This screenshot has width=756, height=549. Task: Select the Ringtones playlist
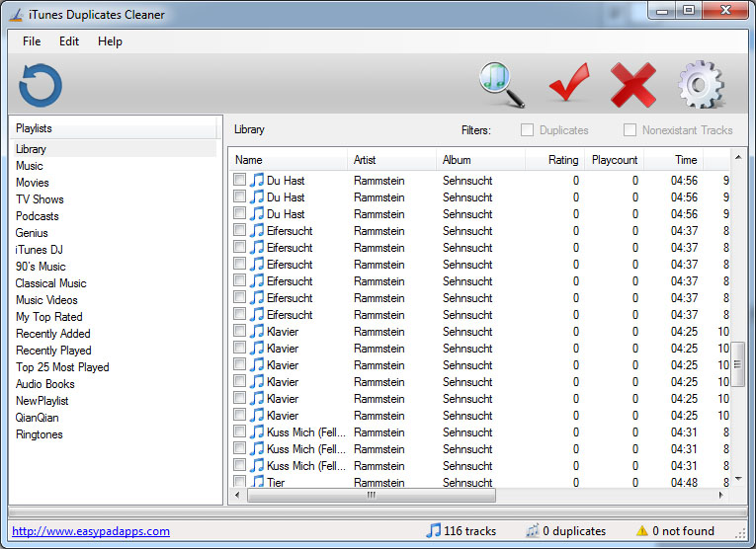tap(40, 434)
